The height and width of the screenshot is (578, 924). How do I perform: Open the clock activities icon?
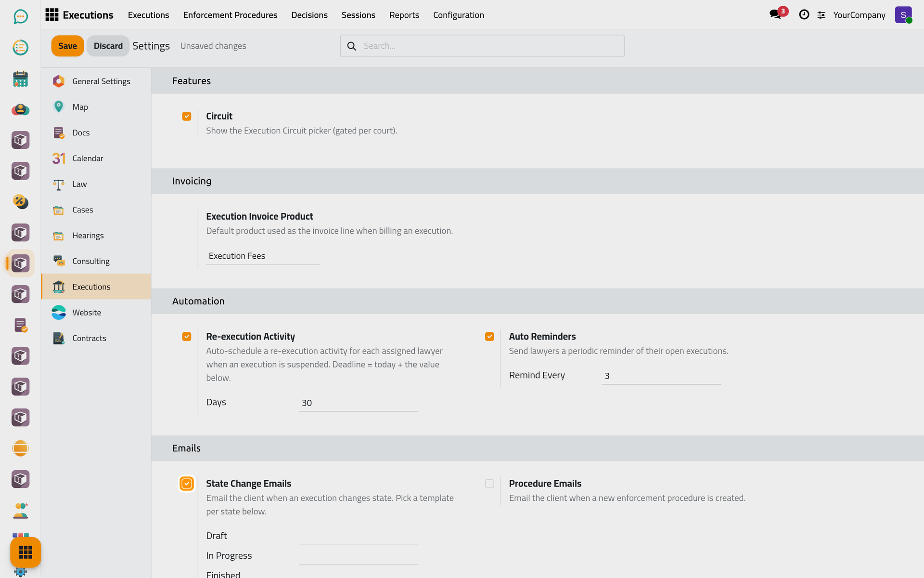tap(804, 15)
